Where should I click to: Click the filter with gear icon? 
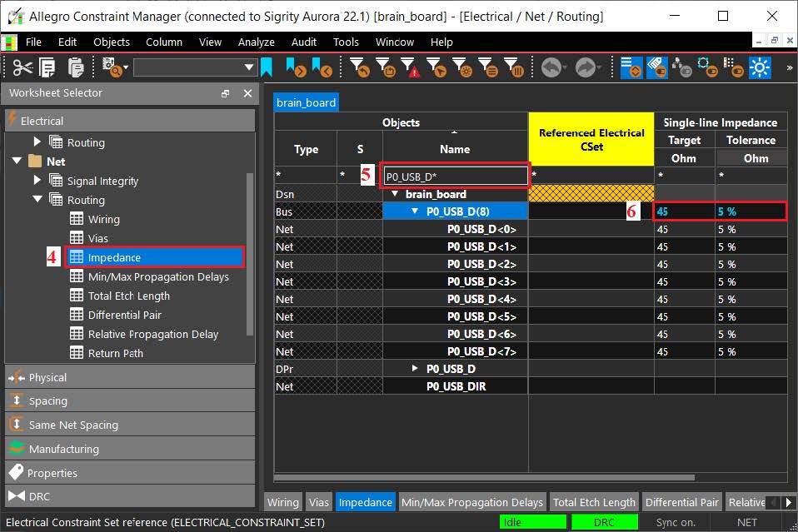pyautogui.click(x=462, y=67)
